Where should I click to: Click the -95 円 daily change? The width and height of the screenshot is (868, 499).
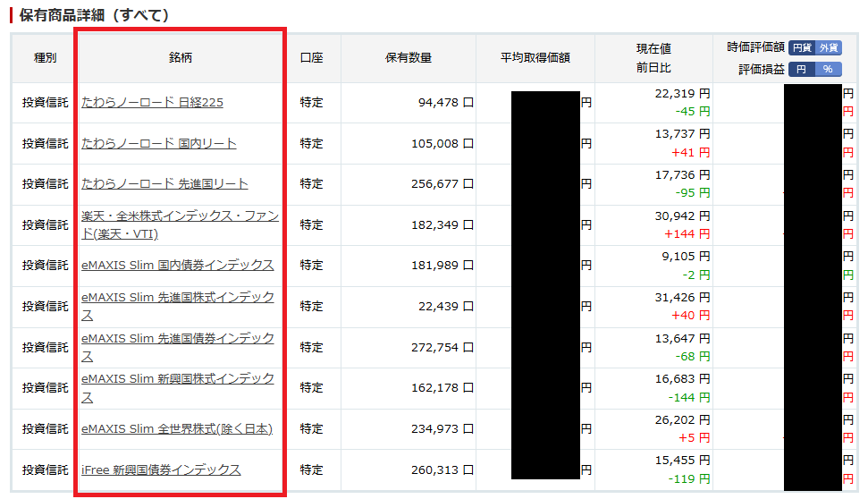pos(693,193)
